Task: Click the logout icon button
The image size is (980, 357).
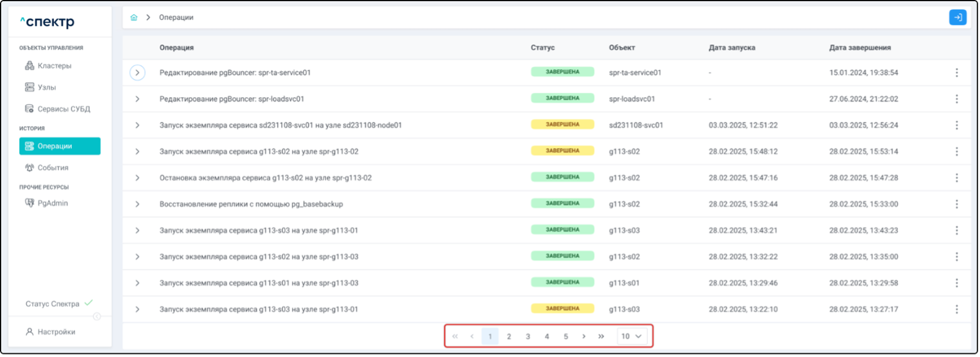Action: 957,17
